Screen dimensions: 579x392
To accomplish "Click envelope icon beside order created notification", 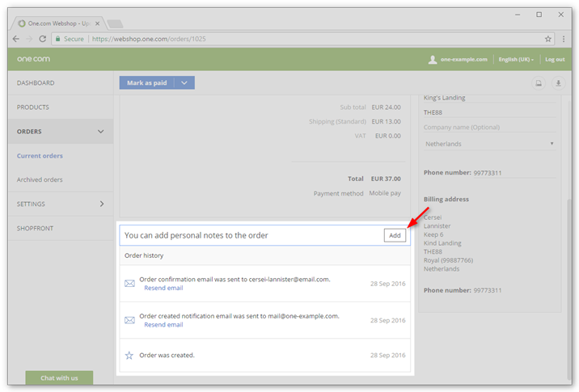I will 129,320.
